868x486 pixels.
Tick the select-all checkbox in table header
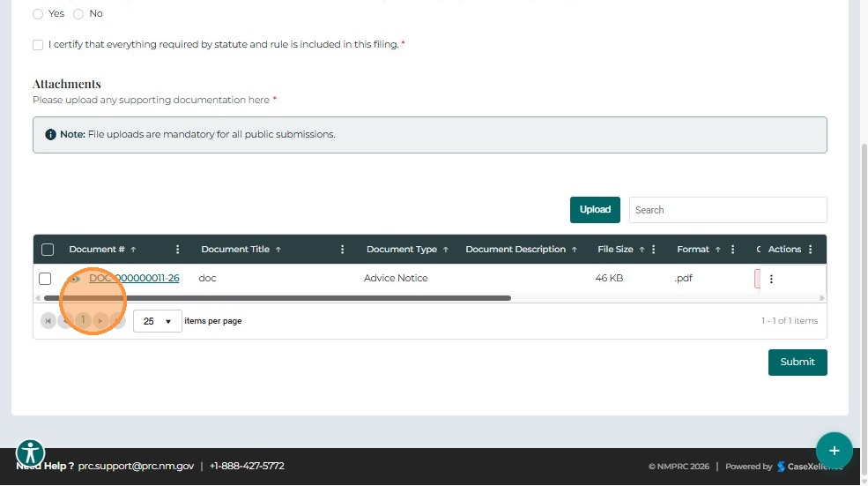[x=48, y=250]
